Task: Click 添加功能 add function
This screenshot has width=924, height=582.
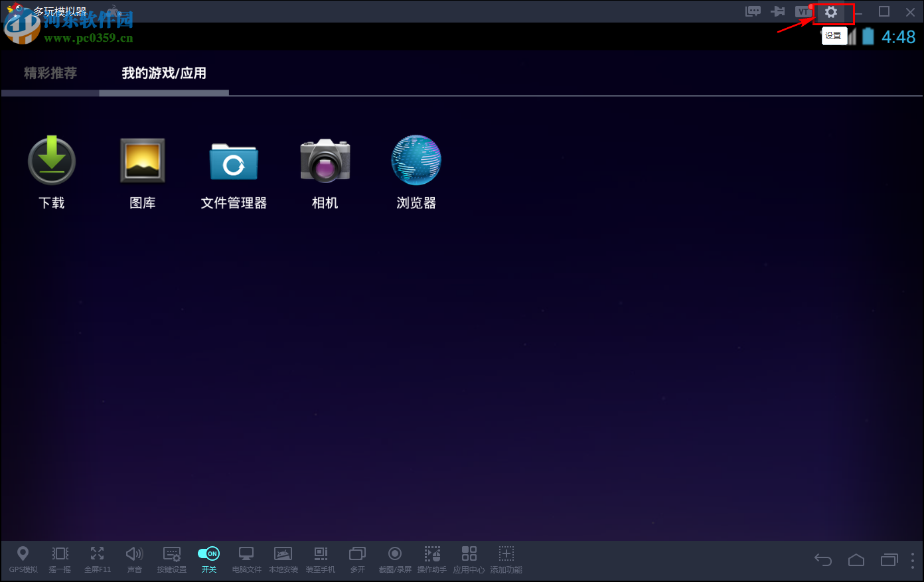Action: click(506, 559)
